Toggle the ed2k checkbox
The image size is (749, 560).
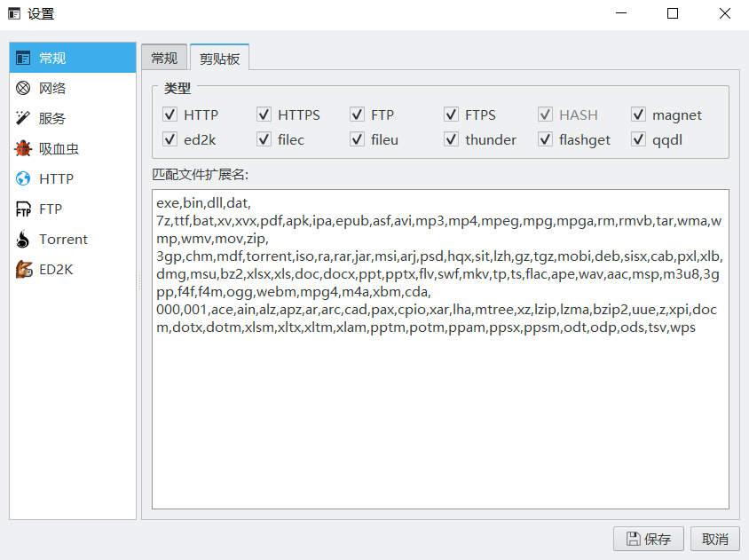tap(170, 139)
